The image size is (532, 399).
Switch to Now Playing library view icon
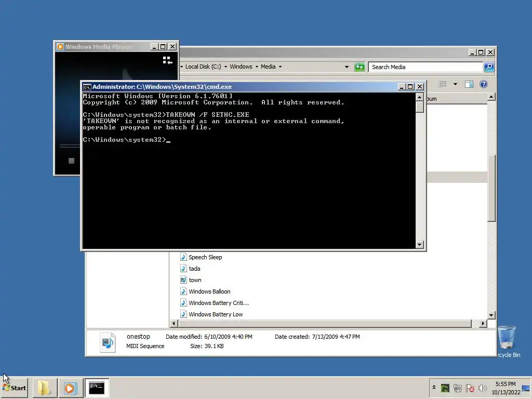coord(168,60)
